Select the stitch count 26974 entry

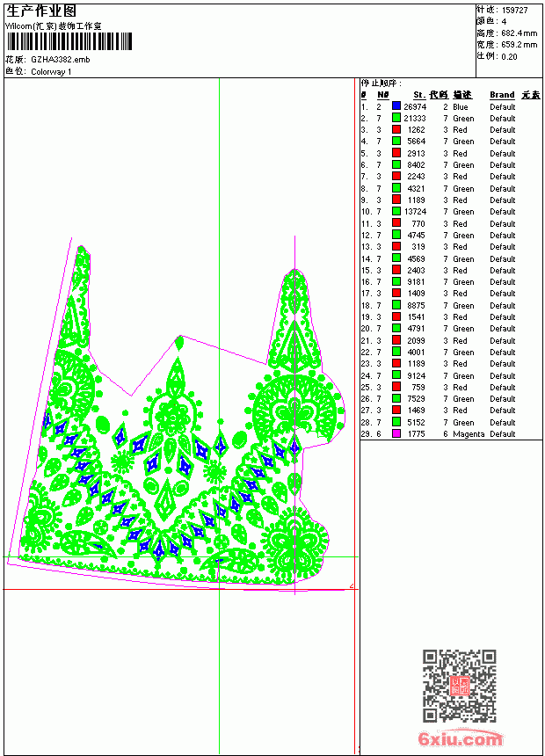[x=415, y=106]
